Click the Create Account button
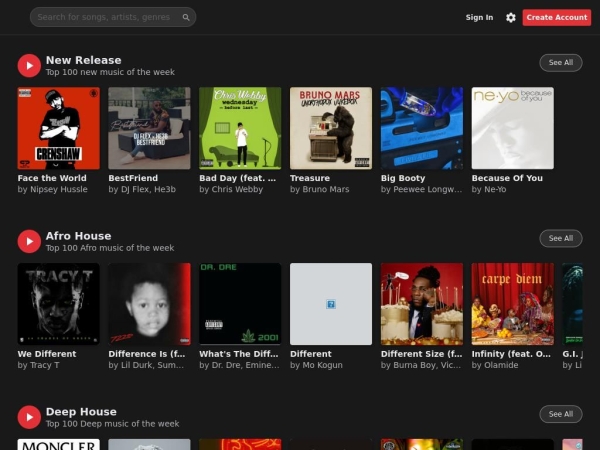 (557, 18)
